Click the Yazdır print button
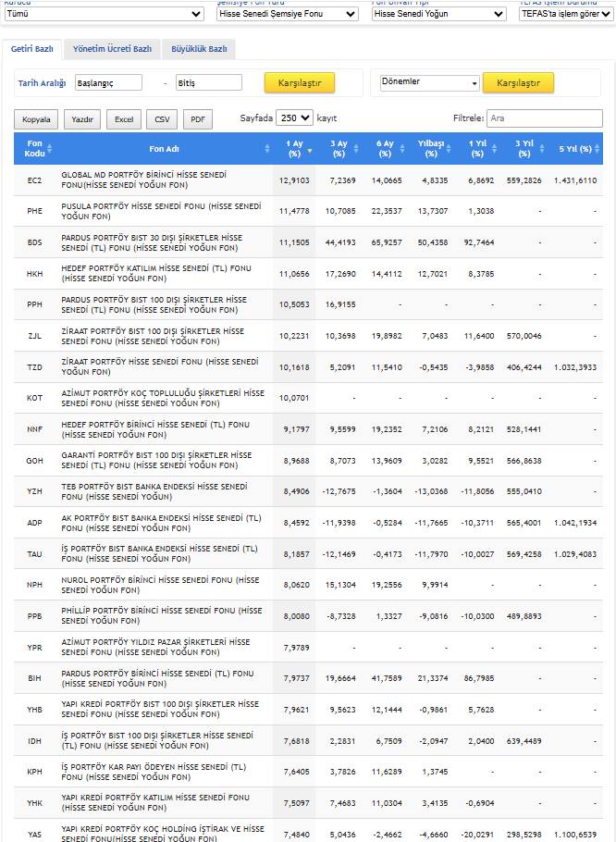The height and width of the screenshot is (842, 616). tap(82, 119)
